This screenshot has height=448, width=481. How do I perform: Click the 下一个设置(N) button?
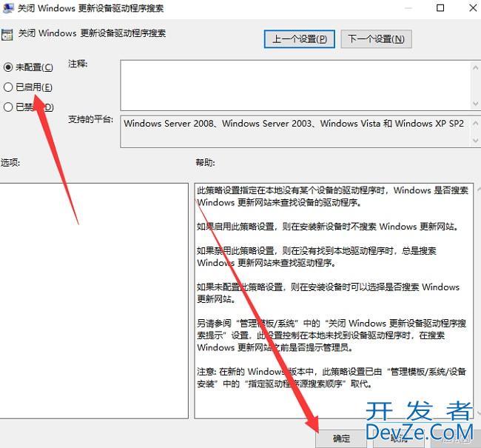pos(376,39)
